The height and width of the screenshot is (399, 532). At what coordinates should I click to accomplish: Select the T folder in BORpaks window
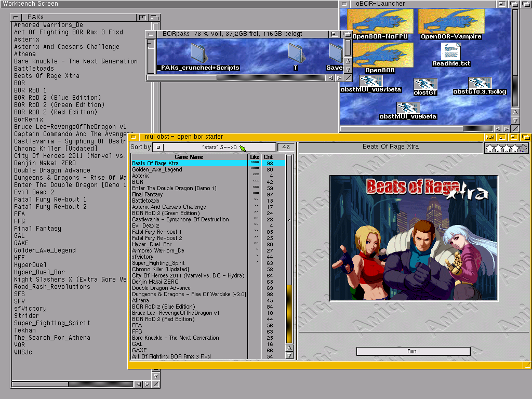296,53
